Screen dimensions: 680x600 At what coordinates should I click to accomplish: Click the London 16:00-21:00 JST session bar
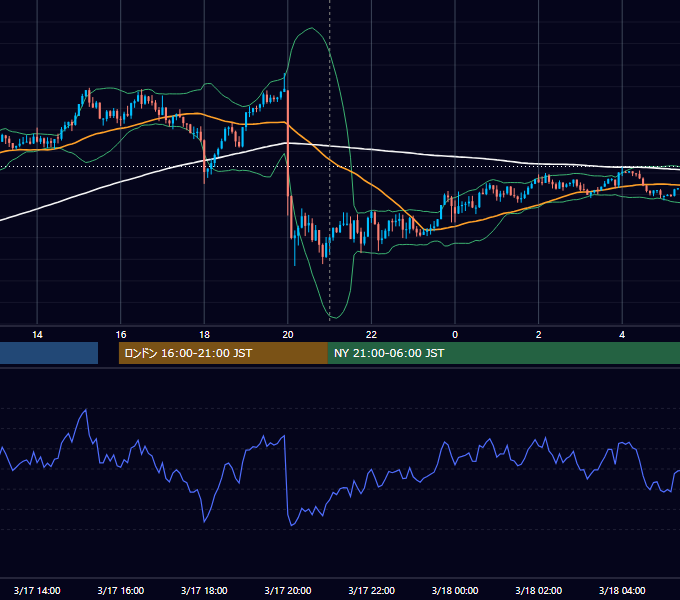click(223, 353)
